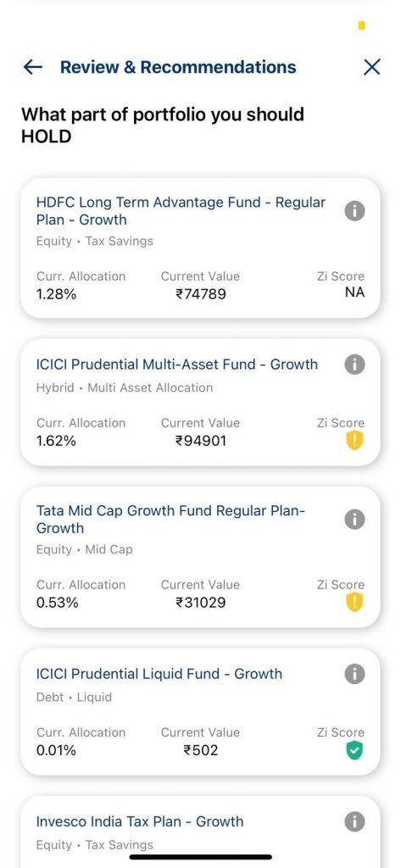401x868 pixels.
Task: Open ICICI Prudential Multi-Asset Fund - Growth title
Action: pyautogui.click(x=176, y=364)
